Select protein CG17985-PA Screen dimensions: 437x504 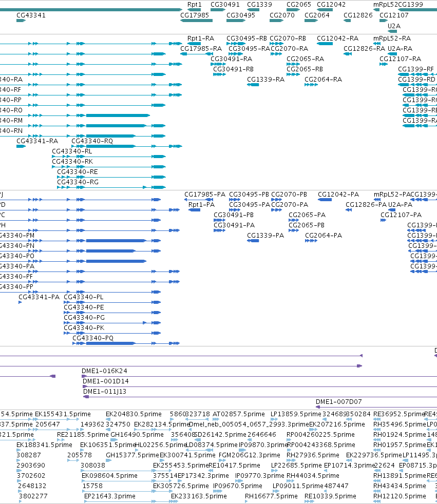[x=205, y=195]
